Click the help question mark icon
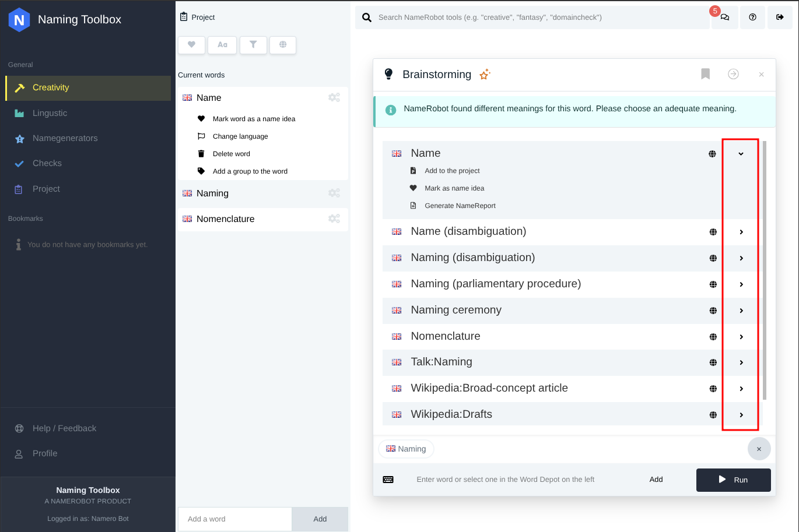This screenshot has width=799, height=532. (752, 17)
